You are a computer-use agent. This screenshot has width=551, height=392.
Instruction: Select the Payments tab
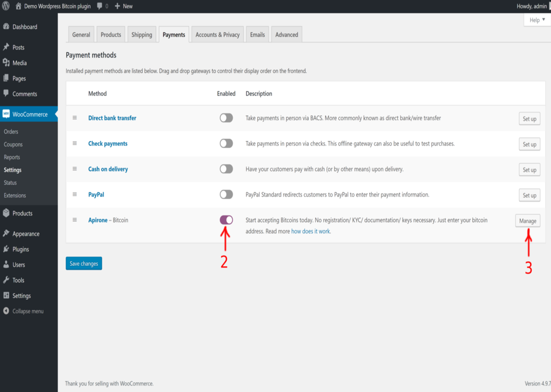pos(174,35)
